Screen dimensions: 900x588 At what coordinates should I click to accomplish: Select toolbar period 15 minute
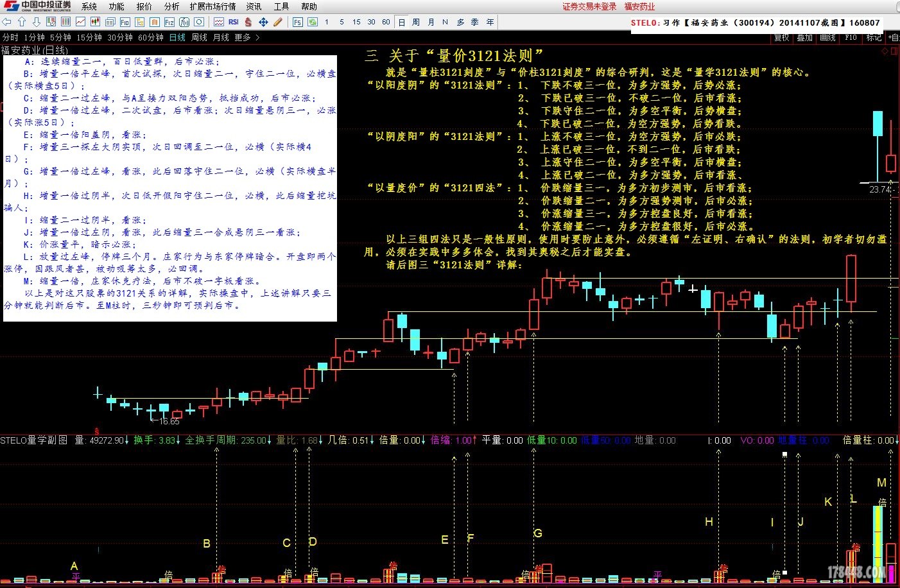pyautogui.click(x=356, y=22)
